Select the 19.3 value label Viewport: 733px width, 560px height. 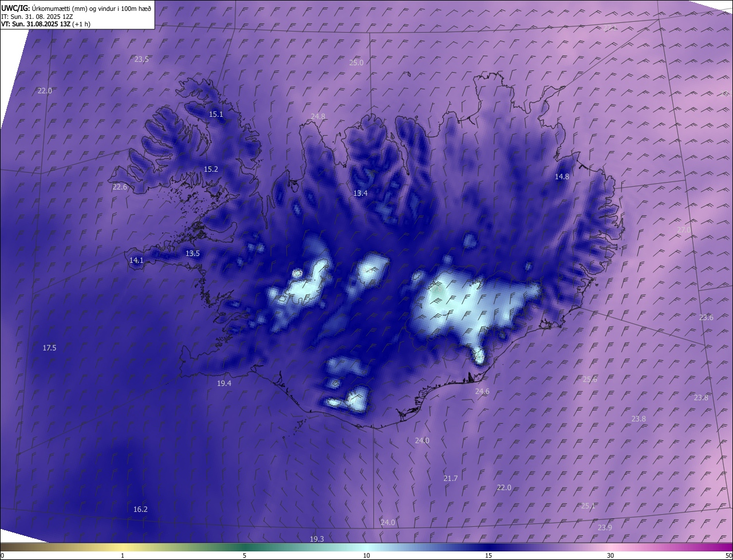[317, 539]
